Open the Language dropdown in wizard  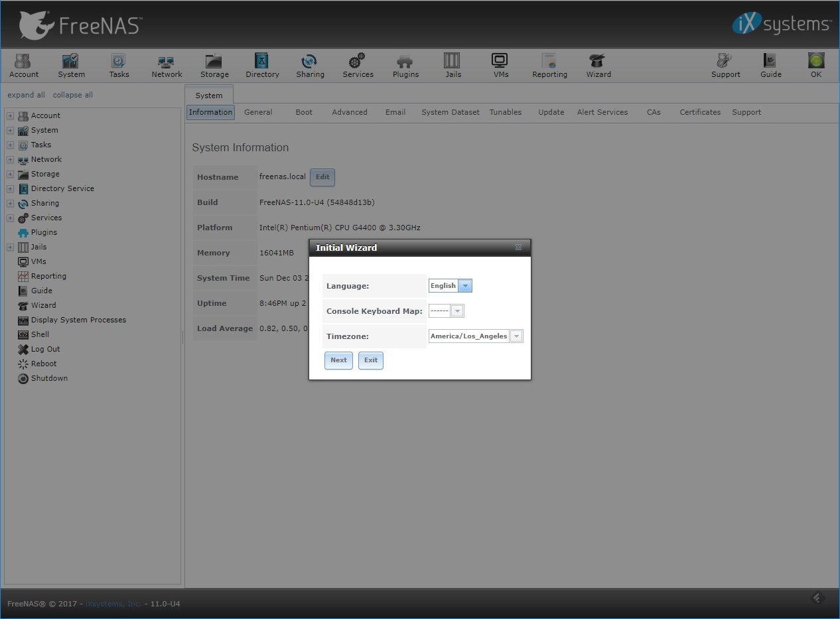465,286
